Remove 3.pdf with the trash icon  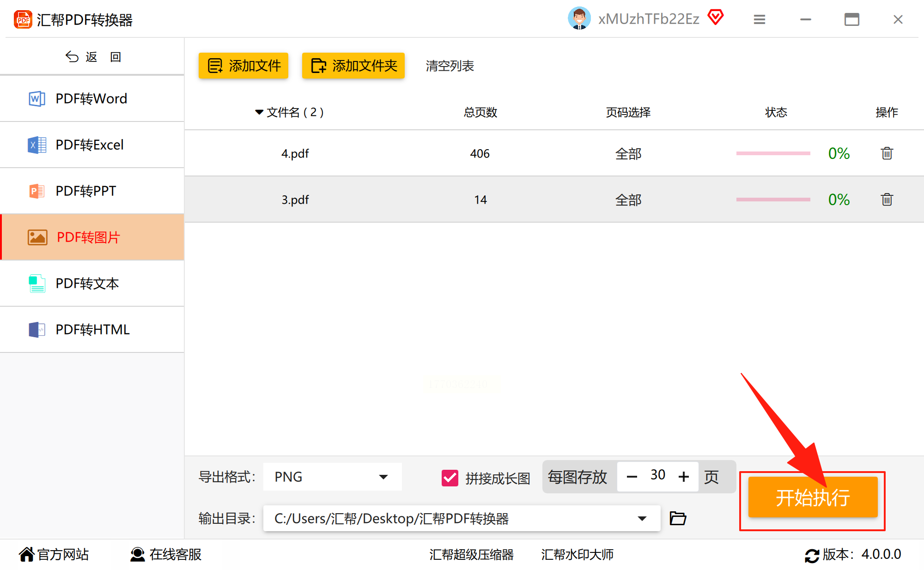point(887,200)
